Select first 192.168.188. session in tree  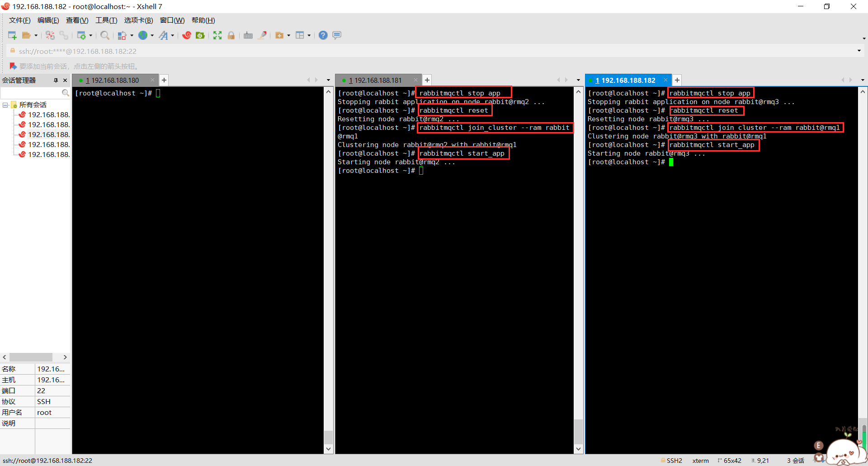coord(49,115)
